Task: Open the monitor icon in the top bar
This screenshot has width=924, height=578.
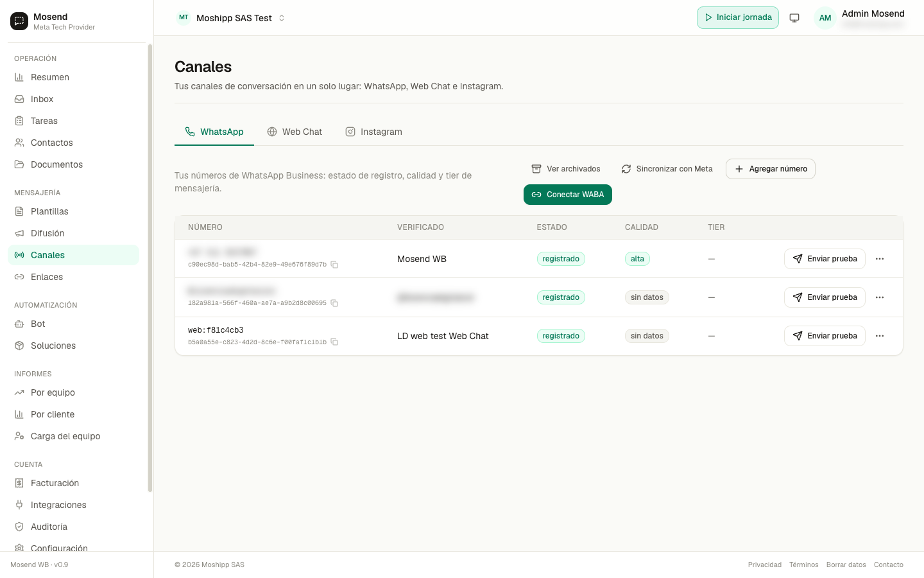Action: (x=794, y=18)
